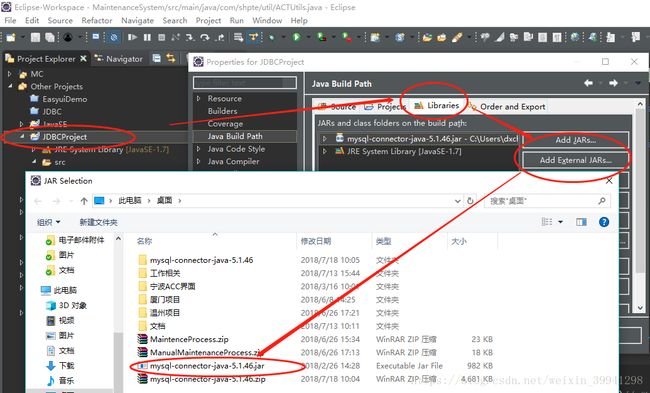Click the Coverage launch toolbar icon
Image resolution: width=650 pixels, height=393 pixels.
click(321, 38)
